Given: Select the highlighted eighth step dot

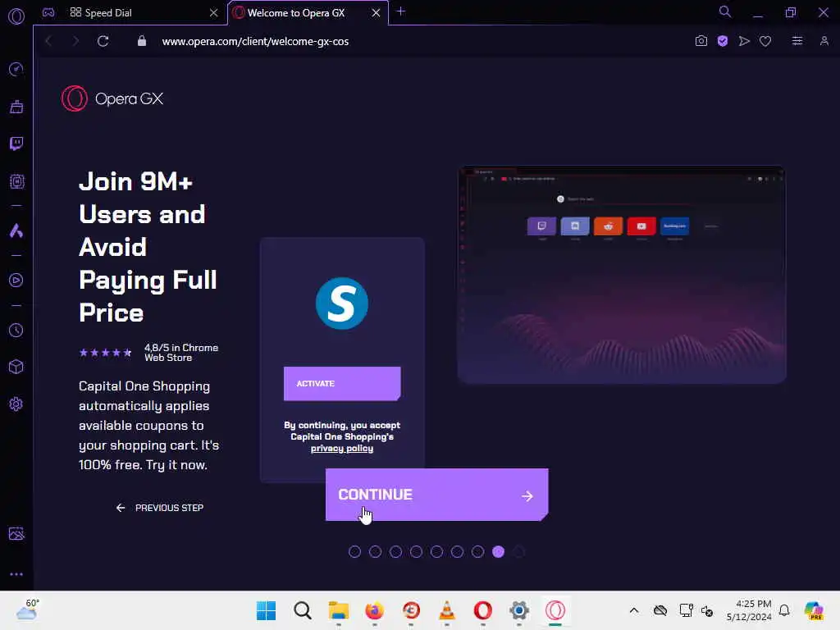Looking at the screenshot, I should coord(498,552).
